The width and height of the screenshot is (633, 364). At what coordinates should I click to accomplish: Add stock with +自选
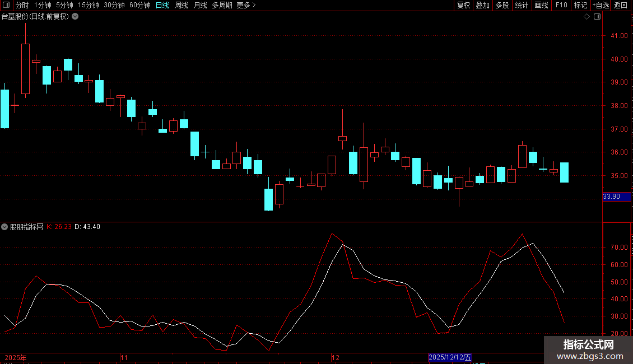601,5
